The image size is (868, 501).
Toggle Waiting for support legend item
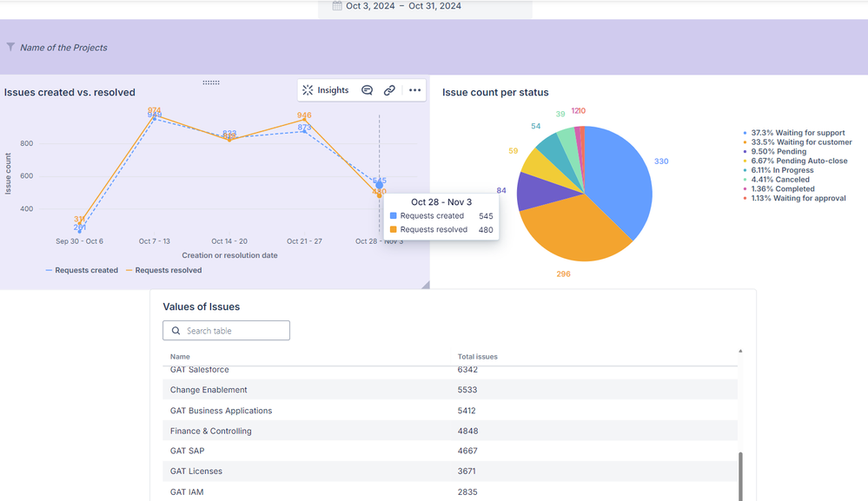[794, 133]
